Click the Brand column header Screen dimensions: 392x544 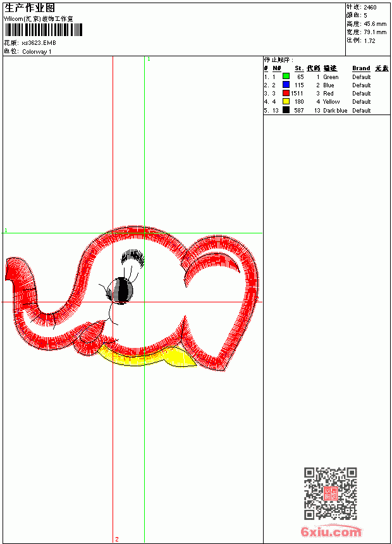[361, 68]
